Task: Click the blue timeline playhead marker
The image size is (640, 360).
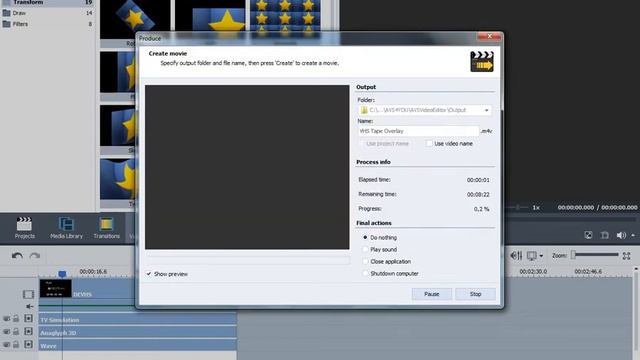Action: click(62, 274)
